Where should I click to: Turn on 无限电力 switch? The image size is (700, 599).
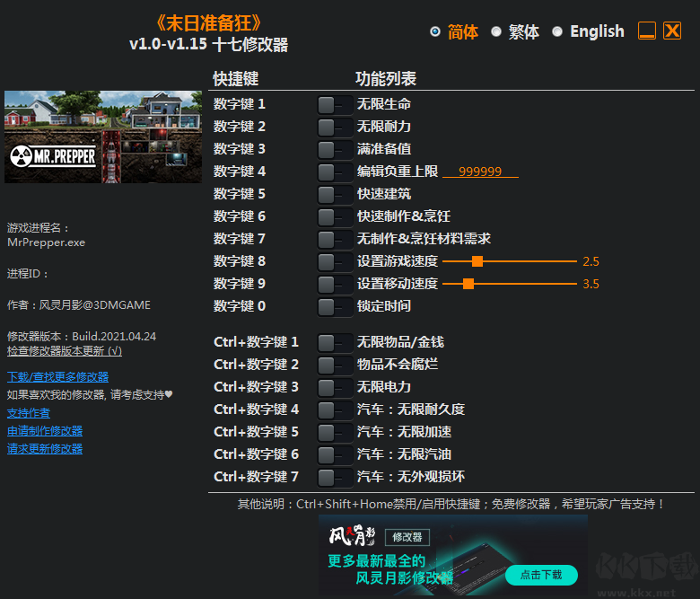[x=335, y=388]
